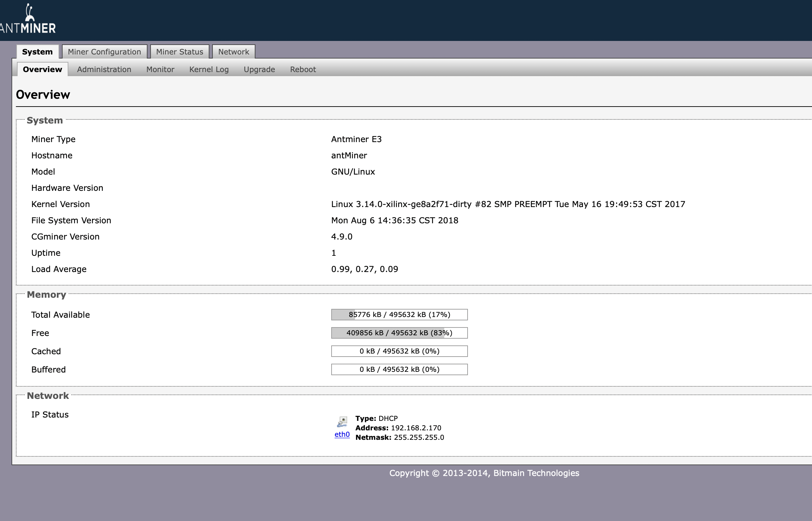Switch to the Monitor sub-tab
The width and height of the screenshot is (812, 521).
[x=160, y=69]
